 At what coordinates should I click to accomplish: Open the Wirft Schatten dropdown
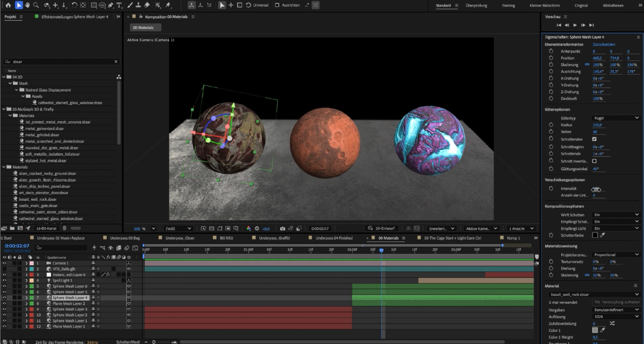616,215
